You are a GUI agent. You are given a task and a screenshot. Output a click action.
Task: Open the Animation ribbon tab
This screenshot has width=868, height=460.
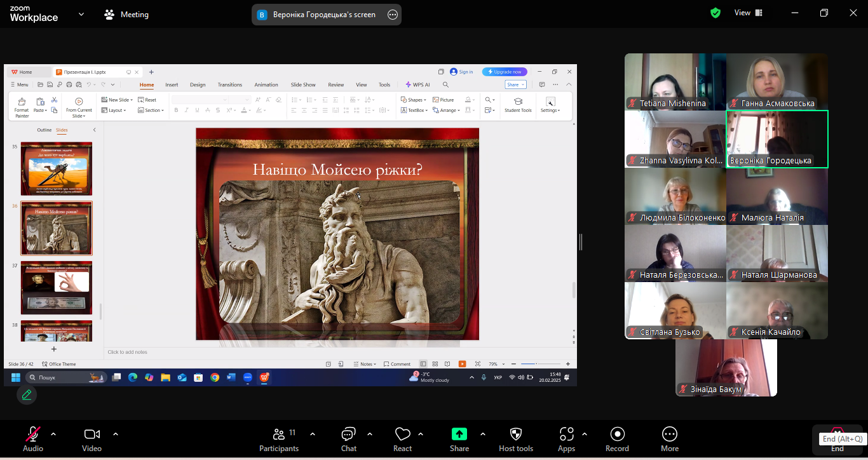[266, 85]
